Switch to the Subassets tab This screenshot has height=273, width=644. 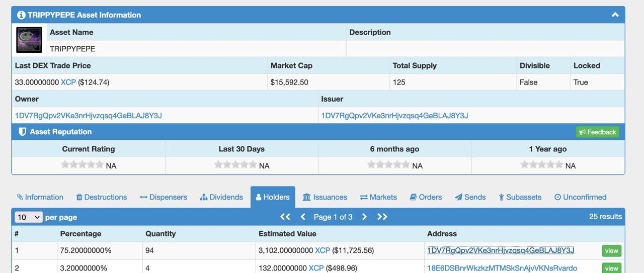(520, 197)
